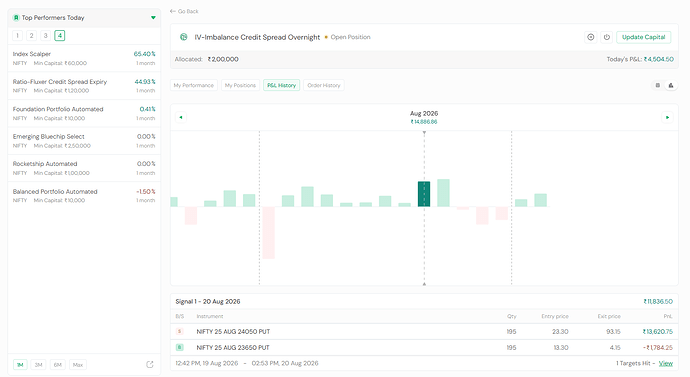
Task: Click the 65.40% return of Index Scalper
Action: pos(144,54)
